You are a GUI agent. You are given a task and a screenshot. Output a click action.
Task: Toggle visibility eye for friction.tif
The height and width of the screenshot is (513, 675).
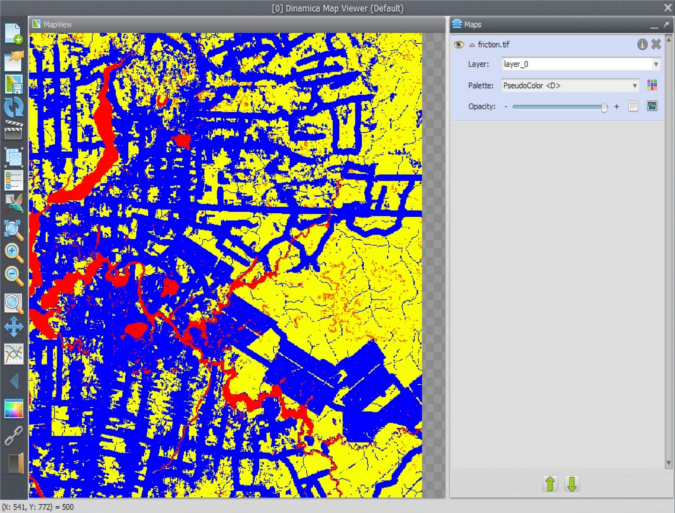click(459, 45)
